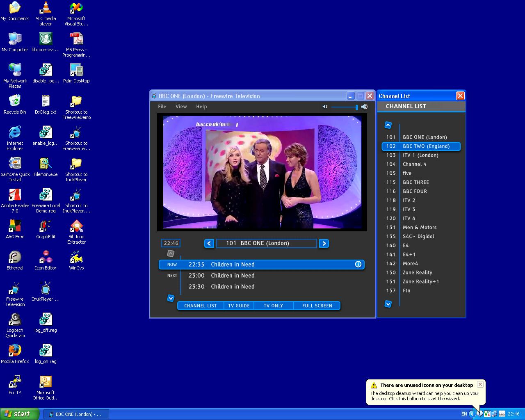
Task: Select channel 115 BBC THREE
Action: 421,183
